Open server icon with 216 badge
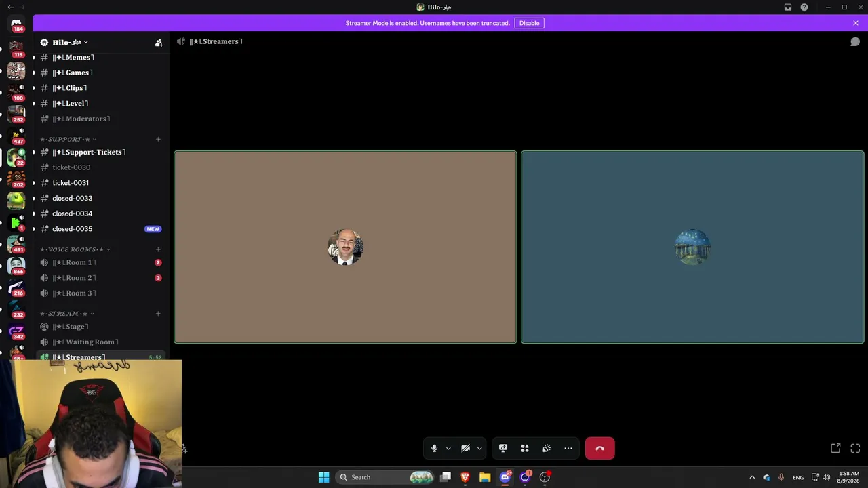Viewport: 868px width, 488px height. 16,287
